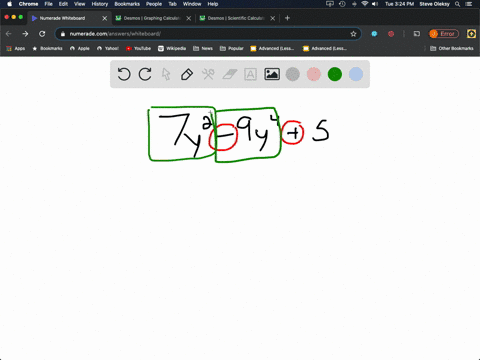Open the Apps bookmark shortcut
This screenshot has height=360, width=480.
point(16,48)
